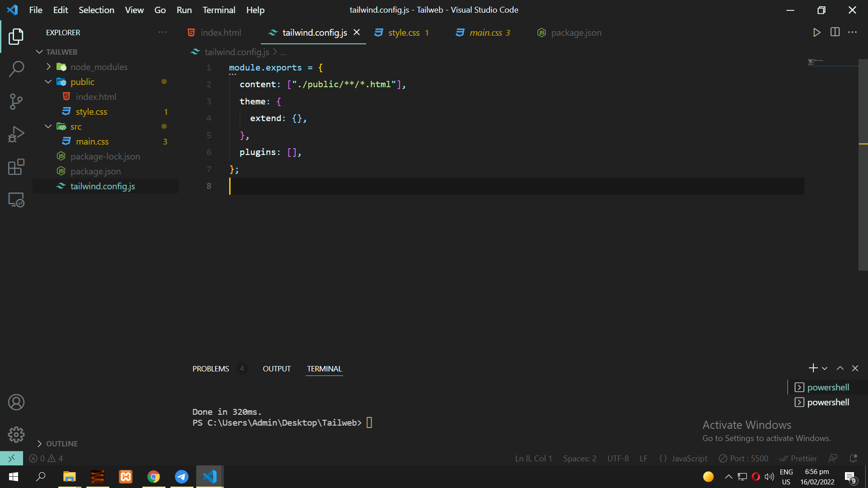
Task: Open the Source Control view
Action: click(x=16, y=102)
